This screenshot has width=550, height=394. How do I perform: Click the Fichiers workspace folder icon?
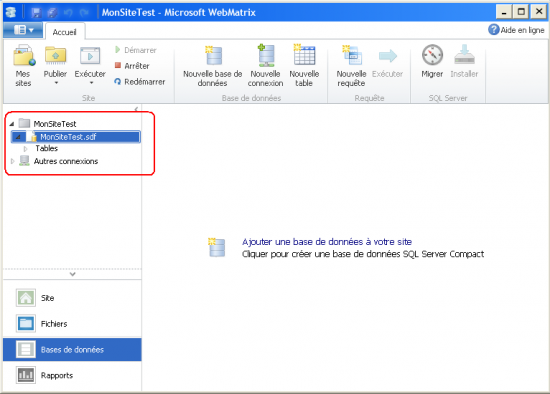coord(26,323)
